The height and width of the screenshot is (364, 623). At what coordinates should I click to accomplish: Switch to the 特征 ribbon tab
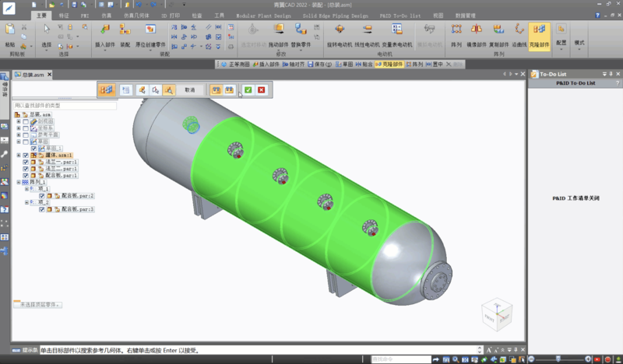(x=64, y=15)
